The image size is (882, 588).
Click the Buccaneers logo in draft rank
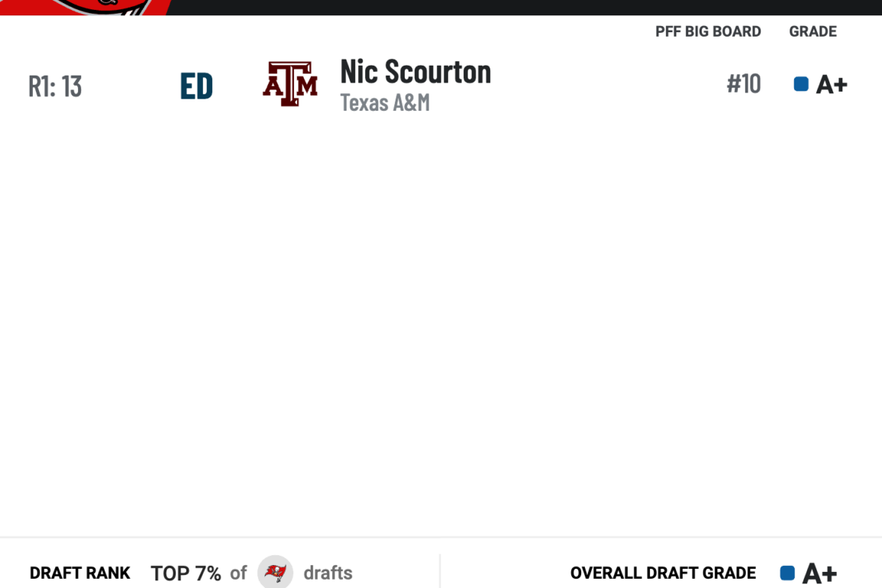click(x=275, y=572)
